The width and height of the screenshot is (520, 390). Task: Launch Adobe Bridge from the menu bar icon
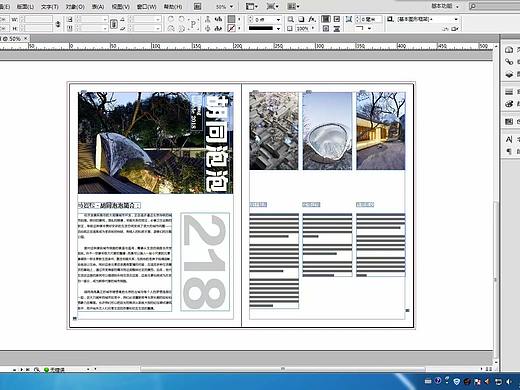(198, 6)
